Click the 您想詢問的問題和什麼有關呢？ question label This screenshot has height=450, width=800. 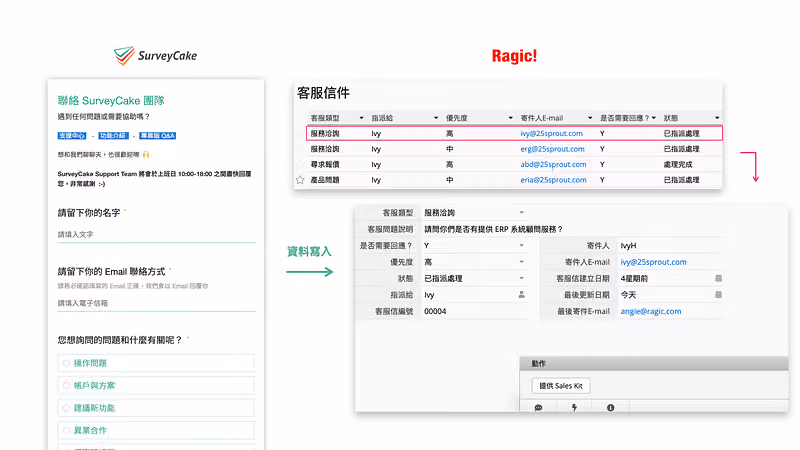pos(120,340)
